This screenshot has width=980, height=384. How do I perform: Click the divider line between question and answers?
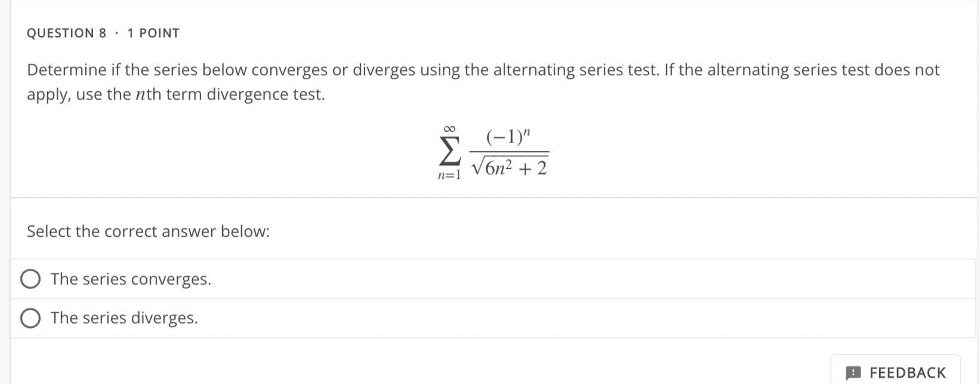tap(489, 197)
